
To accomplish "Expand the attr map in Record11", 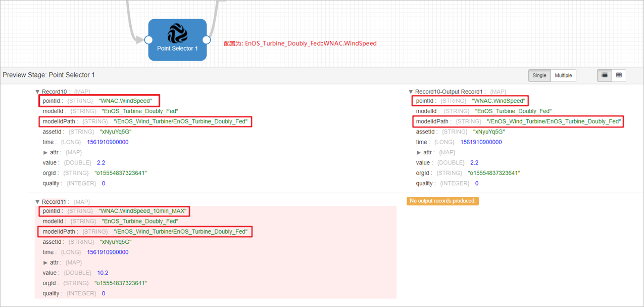I will (x=45, y=262).
